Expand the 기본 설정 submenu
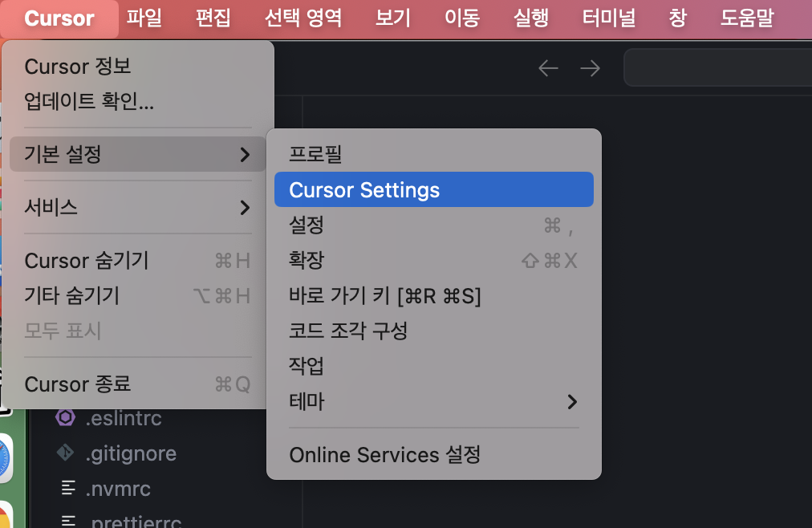 pyautogui.click(x=138, y=154)
